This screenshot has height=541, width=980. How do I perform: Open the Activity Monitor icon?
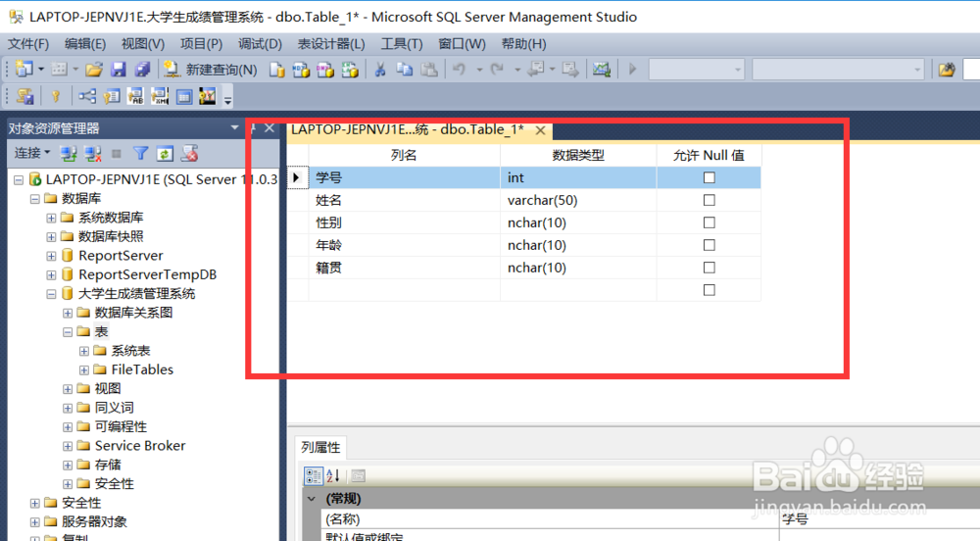pos(602,70)
